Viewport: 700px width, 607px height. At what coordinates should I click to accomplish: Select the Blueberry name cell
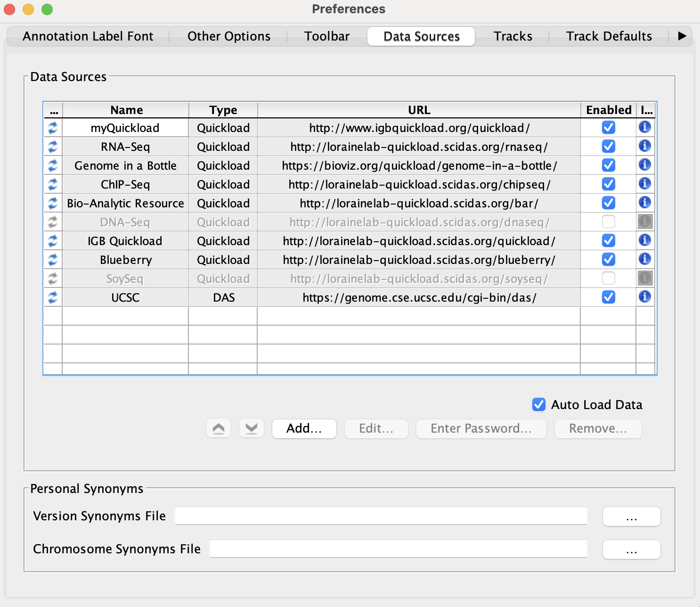point(125,260)
